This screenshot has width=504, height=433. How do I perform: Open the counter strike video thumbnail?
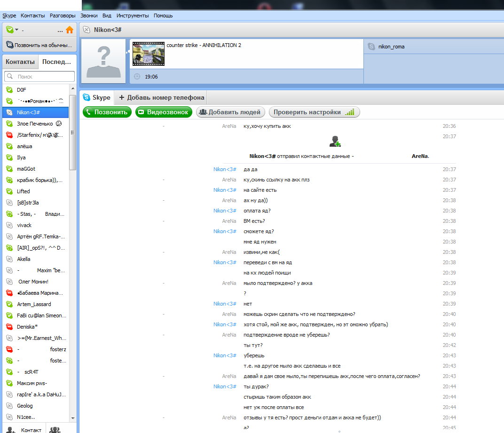click(x=149, y=54)
